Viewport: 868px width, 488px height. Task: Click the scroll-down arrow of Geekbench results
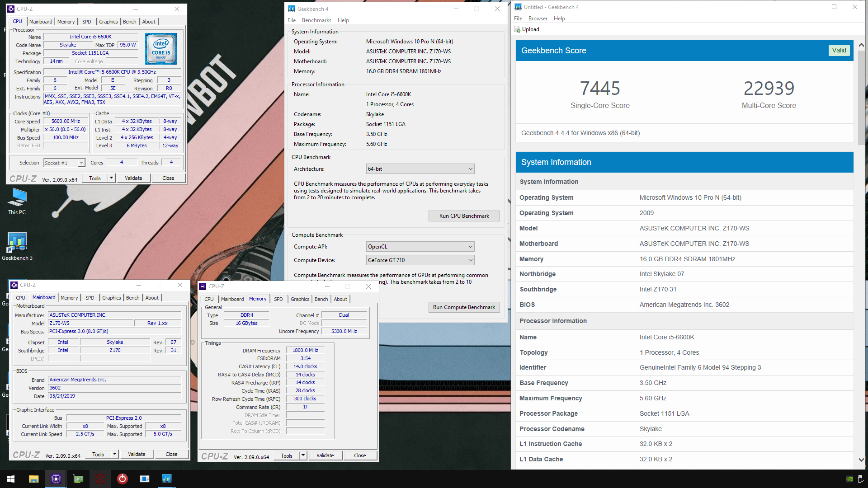[861, 460]
